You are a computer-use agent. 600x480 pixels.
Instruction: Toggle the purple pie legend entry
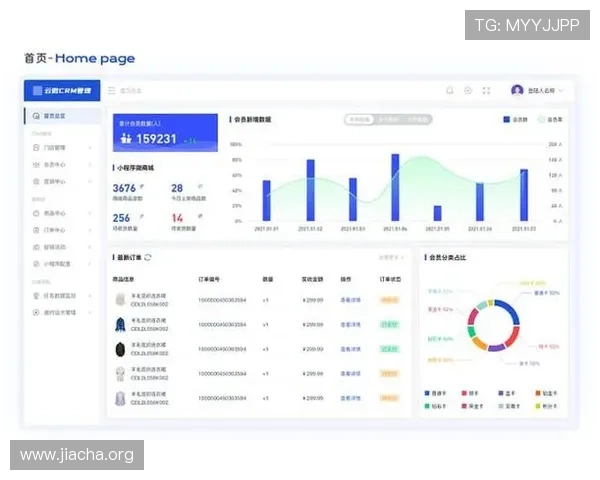coord(506,393)
